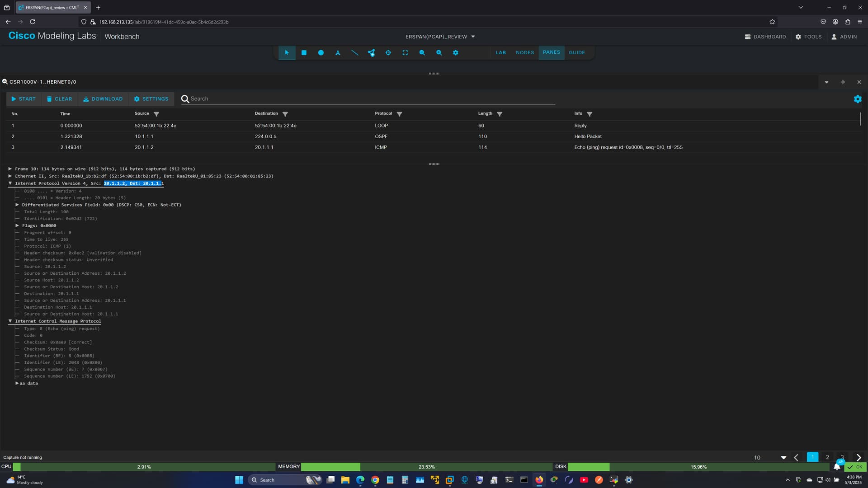This screenshot has height=488, width=868.
Task: Filter by Length column
Action: click(x=500, y=114)
